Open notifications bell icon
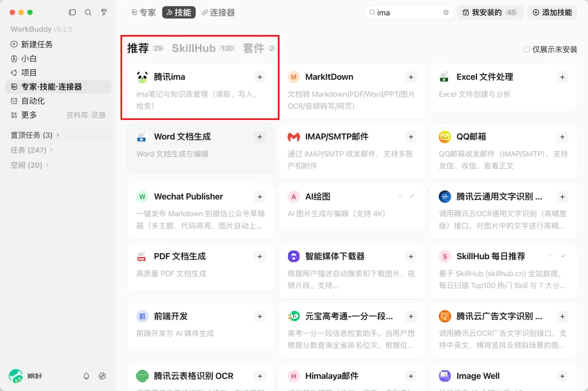The height and width of the screenshot is (391, 588). [x=86, y=376]
